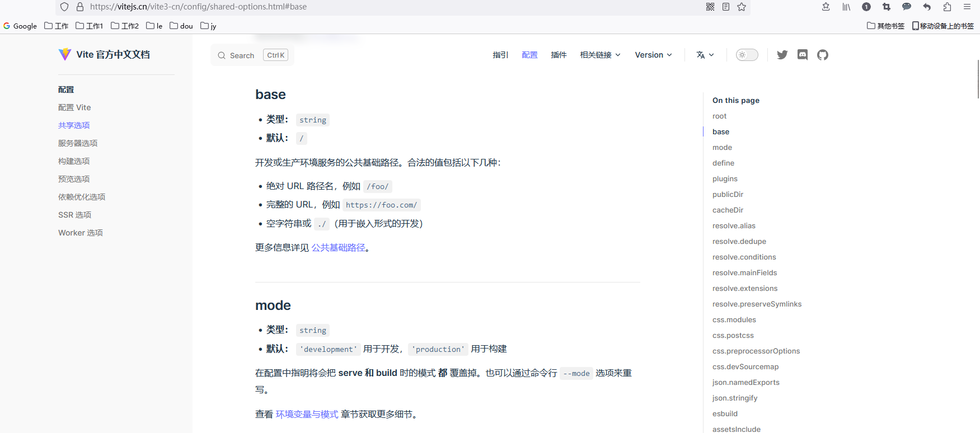
Task: Jump to css.modules in page outline
Action: pos(734,320)
